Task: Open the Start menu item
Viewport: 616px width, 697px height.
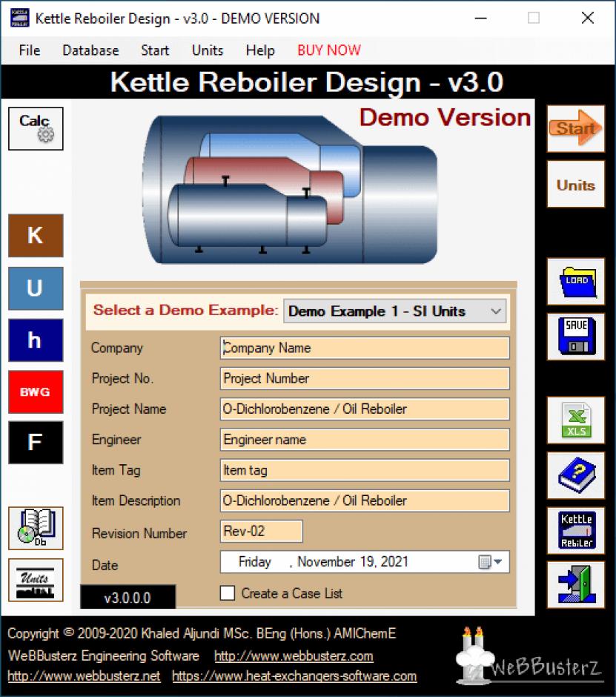Action: pos(155,50)
